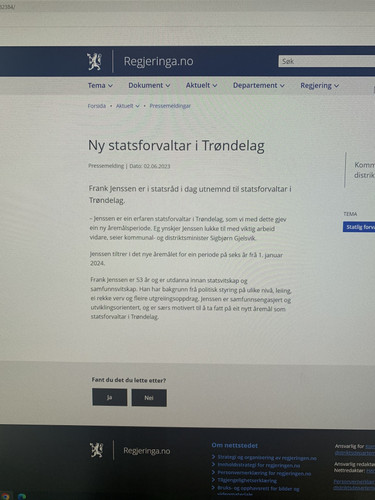Open Innholdsstrategi for regjeringen.no
Image resolution: width=375 pixels, height=500 pixels.
[259, 465]
